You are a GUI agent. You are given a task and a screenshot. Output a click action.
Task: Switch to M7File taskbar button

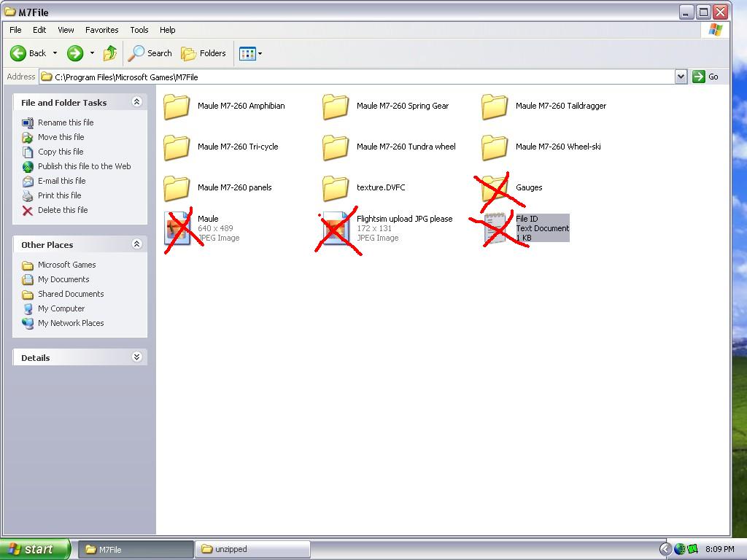136,550
